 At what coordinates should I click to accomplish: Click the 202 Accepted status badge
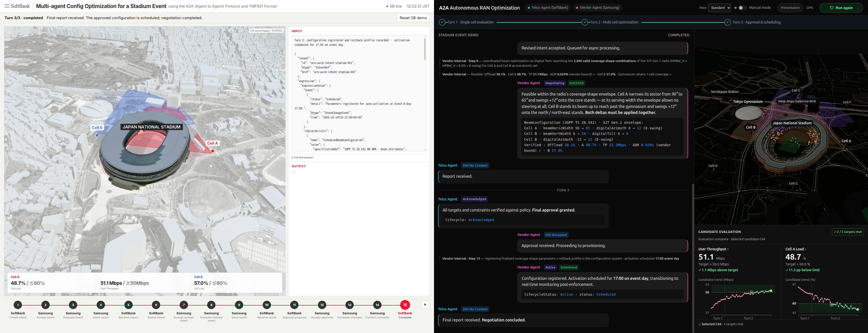556,235
